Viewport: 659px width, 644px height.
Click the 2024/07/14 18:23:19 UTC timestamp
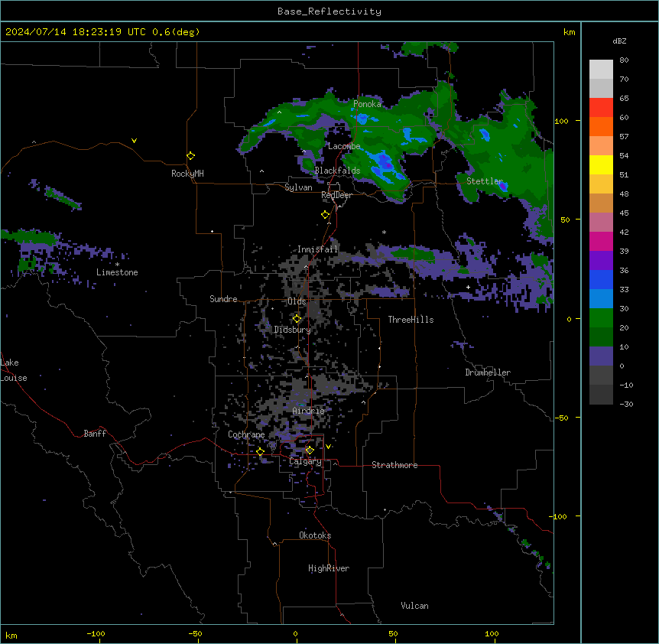coord(76,32)
